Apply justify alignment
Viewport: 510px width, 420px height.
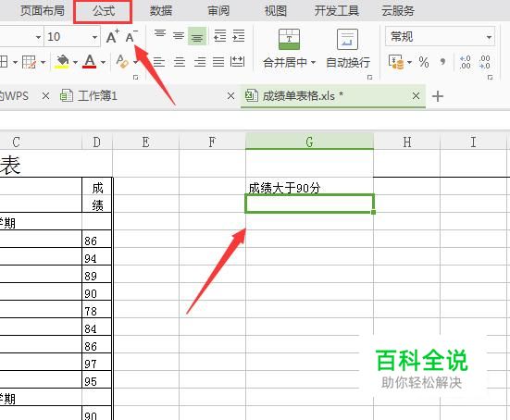pos(218,62)
